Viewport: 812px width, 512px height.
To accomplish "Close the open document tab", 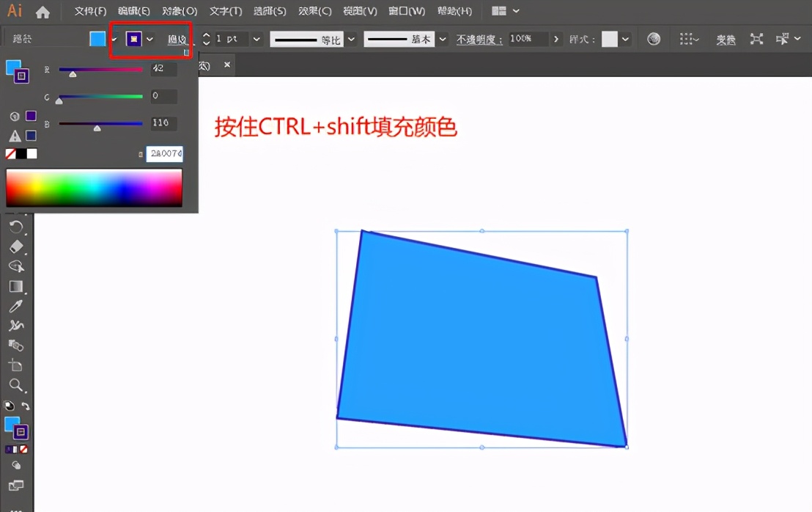I will tap(227, 65).
